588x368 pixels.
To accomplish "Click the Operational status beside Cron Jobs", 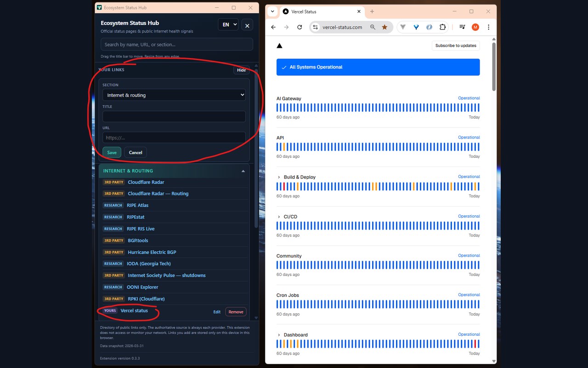I will (x=469, y=295).
